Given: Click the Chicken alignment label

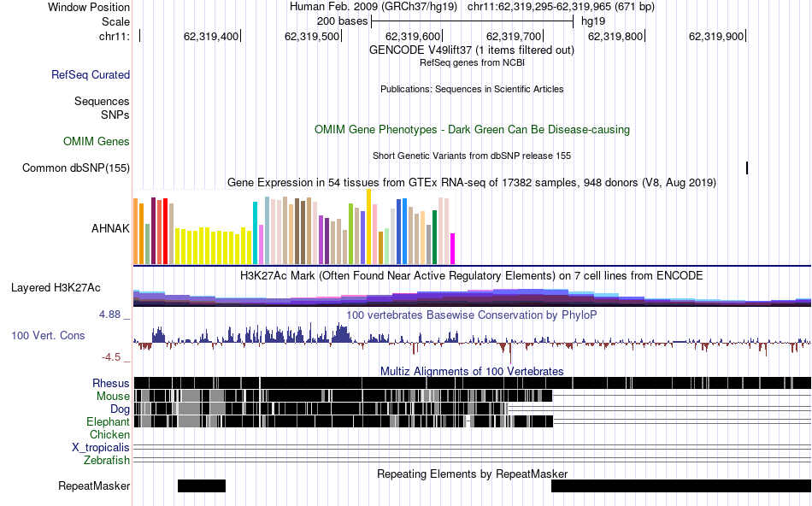Looking at the screenshot, I should point(109,434).
